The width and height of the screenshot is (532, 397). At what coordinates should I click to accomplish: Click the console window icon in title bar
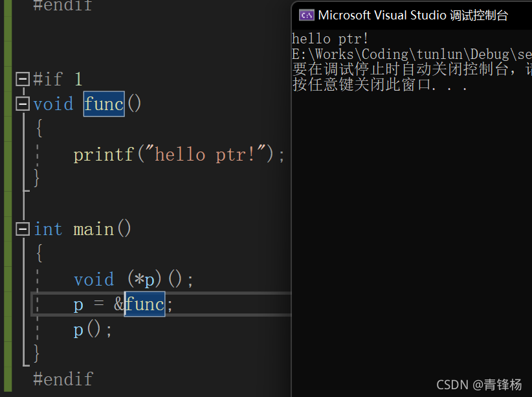pyautogui.click(x=306, y=15)
